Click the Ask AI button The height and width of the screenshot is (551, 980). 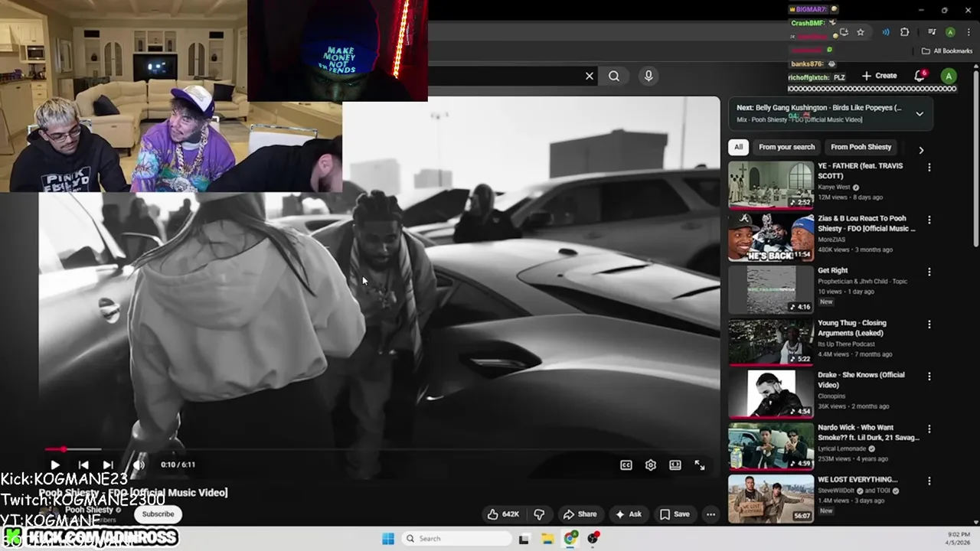pos(629,514)
